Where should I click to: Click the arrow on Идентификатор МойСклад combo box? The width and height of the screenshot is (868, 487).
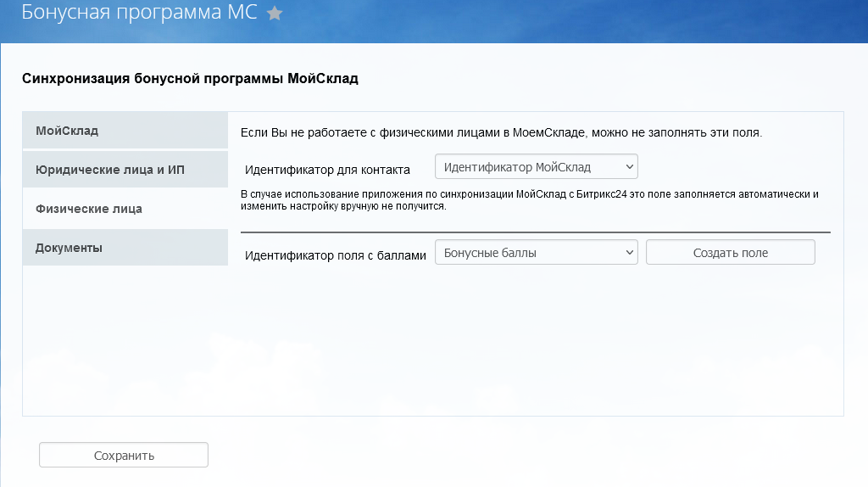pos(628,167)
